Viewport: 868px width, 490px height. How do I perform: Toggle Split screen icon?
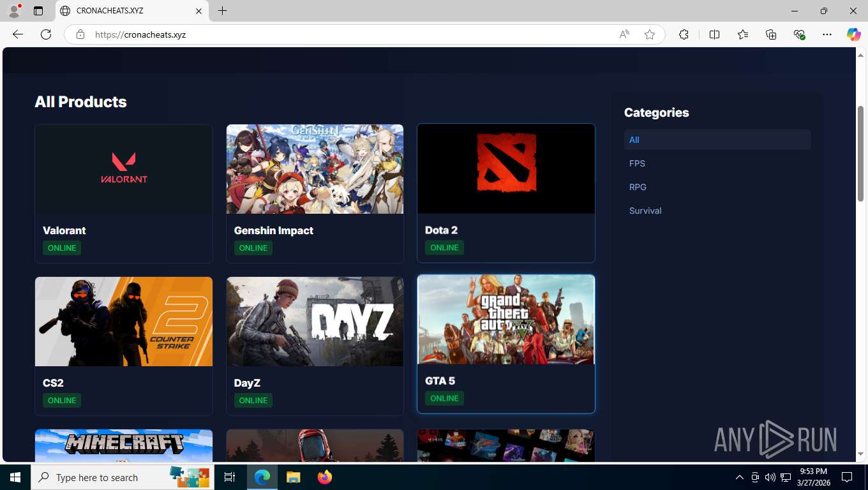[714, 34]
